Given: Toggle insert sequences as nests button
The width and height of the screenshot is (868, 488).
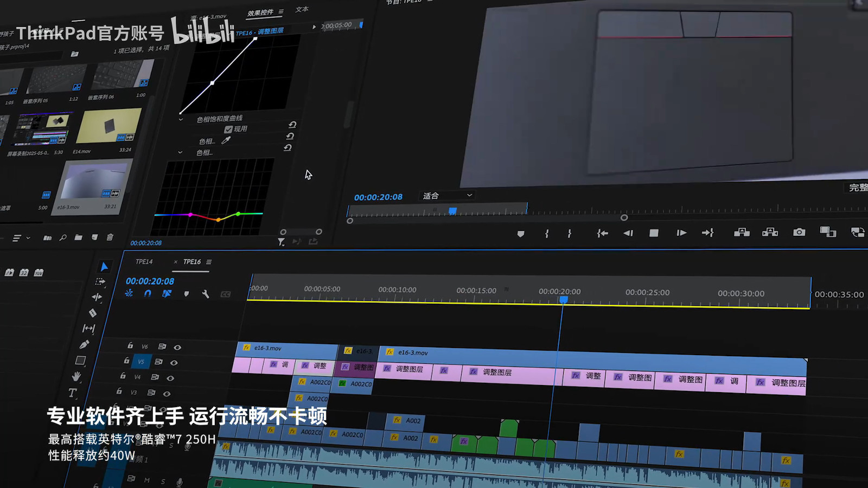Looking at the screenshot, I should coord(129,293).
